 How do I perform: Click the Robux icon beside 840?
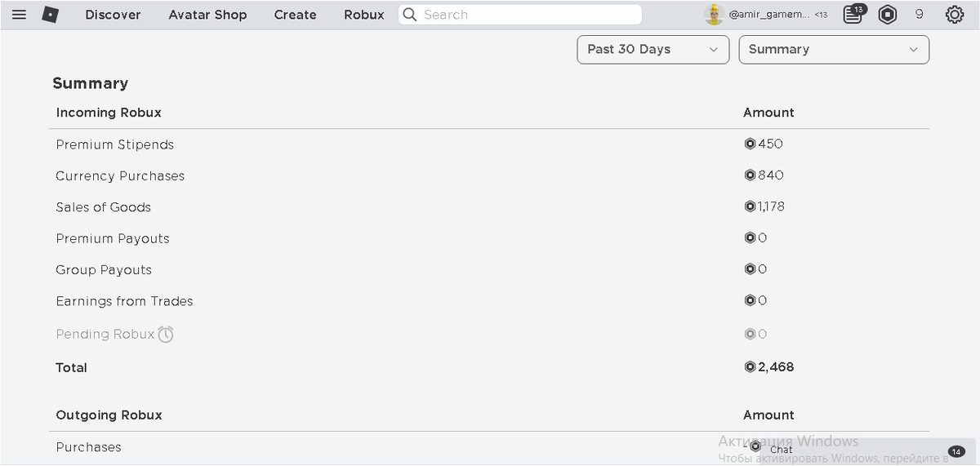coord(750,175)
